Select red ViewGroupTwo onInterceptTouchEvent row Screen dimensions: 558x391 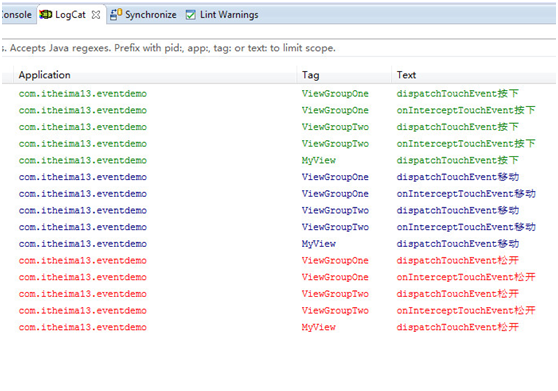(x=279, y=310)
